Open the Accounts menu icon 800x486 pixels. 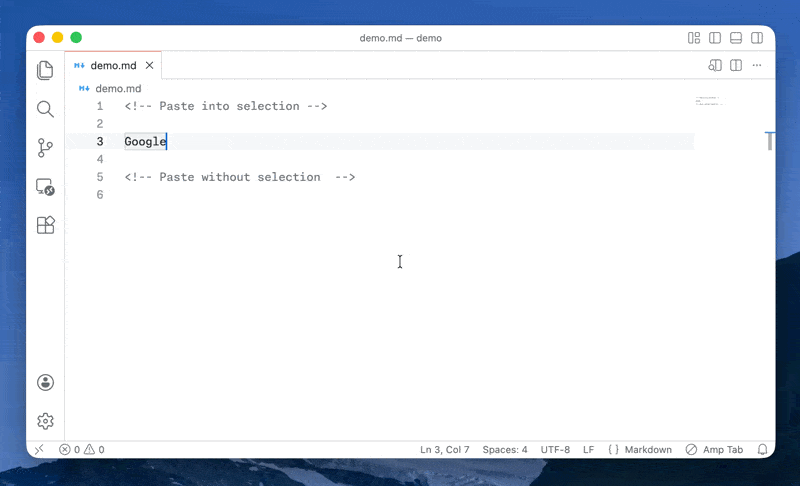[45, 382]
